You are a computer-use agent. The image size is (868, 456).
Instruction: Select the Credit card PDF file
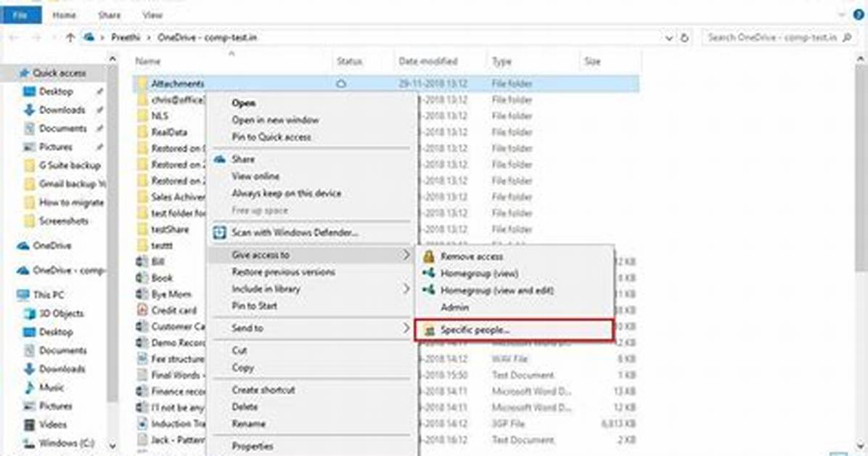pyautogui.click(x=174, y=310)
